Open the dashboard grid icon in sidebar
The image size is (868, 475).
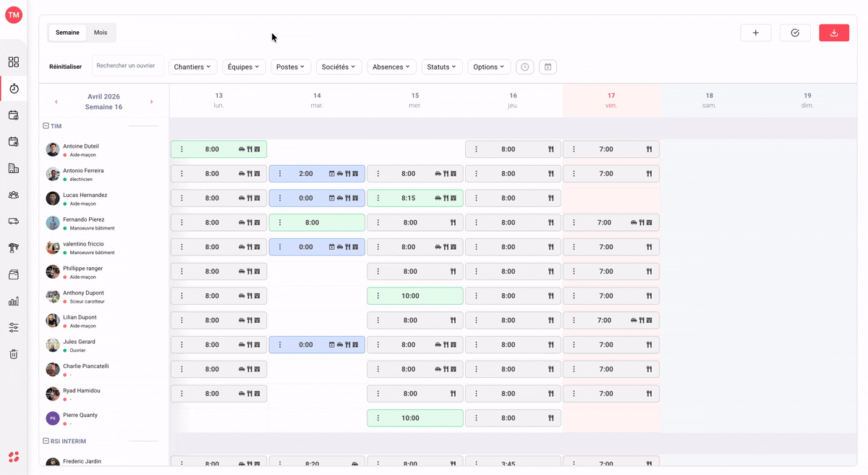coord(14,62)
